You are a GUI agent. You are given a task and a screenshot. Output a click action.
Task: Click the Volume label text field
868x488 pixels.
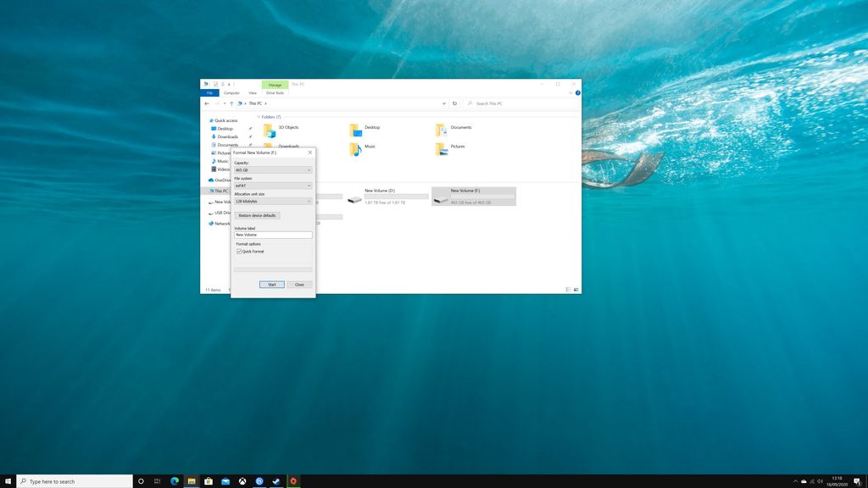click(x=273, y=235)
